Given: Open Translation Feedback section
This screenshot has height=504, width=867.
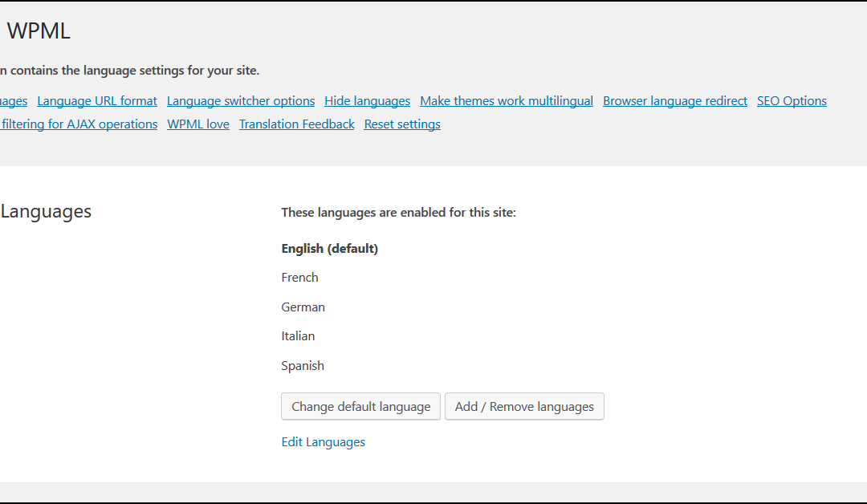Looking at the screenshot, I should coord(296,124).
